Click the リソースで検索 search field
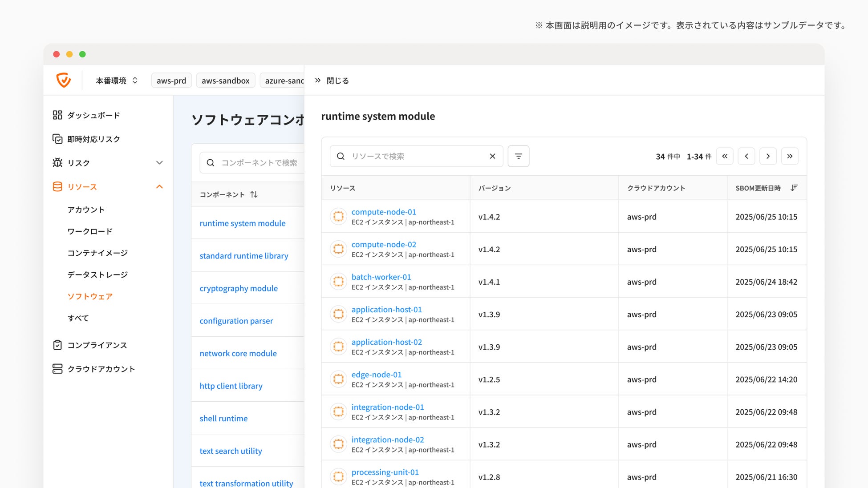The height and width of the screenshot is (488, 868). 416,156
